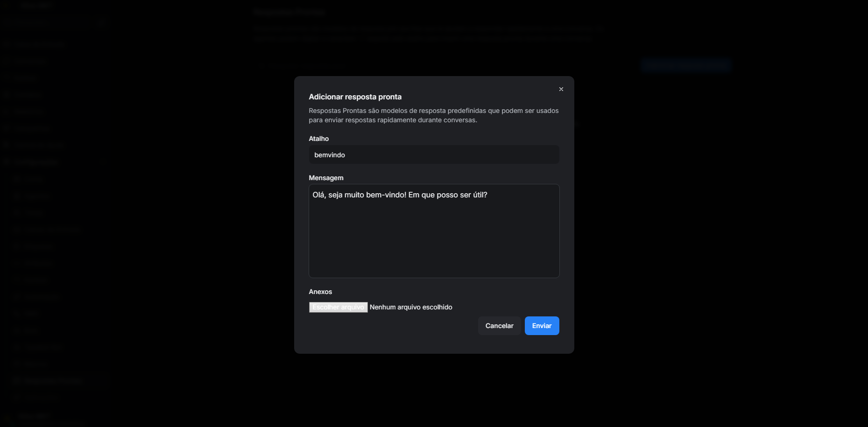This screenshot has width=868, height=427.
Task: Click the Atalho input field
Action: tap(434, 154)
